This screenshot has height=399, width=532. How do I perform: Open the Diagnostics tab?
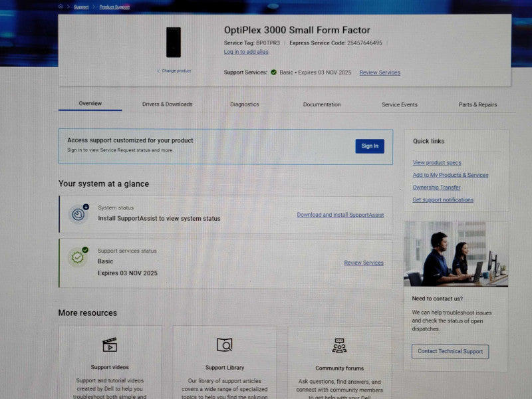(x=244, y=104)
